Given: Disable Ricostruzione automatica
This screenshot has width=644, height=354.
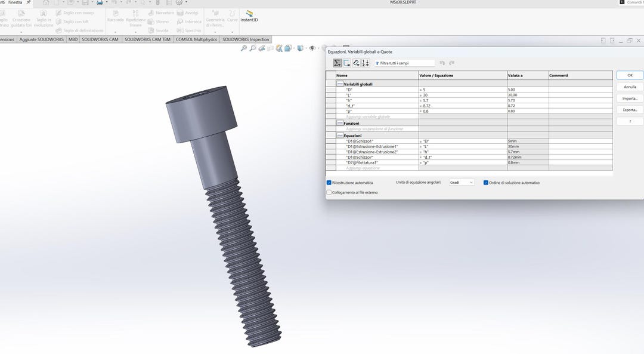Looking at the screenshot, I should [x=329, y=182].
